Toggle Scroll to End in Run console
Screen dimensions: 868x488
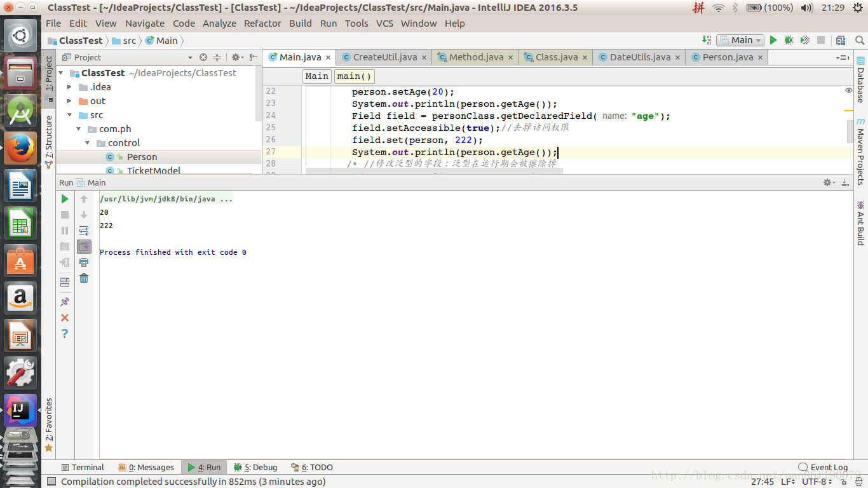[x=84, y=247]
